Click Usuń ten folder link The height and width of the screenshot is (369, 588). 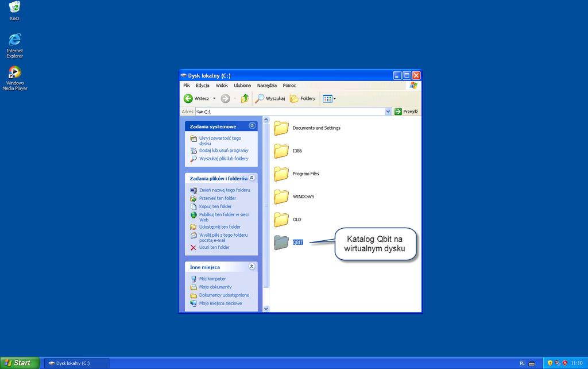tap(214, 247)
